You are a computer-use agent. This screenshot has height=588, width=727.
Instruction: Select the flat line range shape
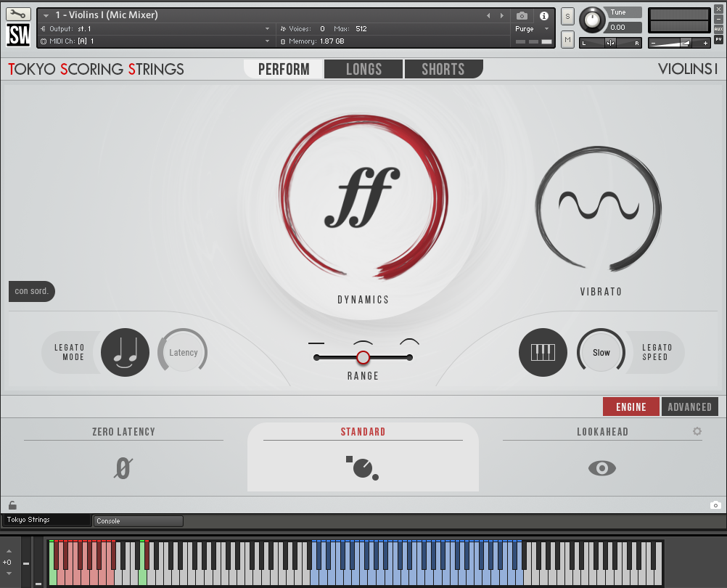316,343
